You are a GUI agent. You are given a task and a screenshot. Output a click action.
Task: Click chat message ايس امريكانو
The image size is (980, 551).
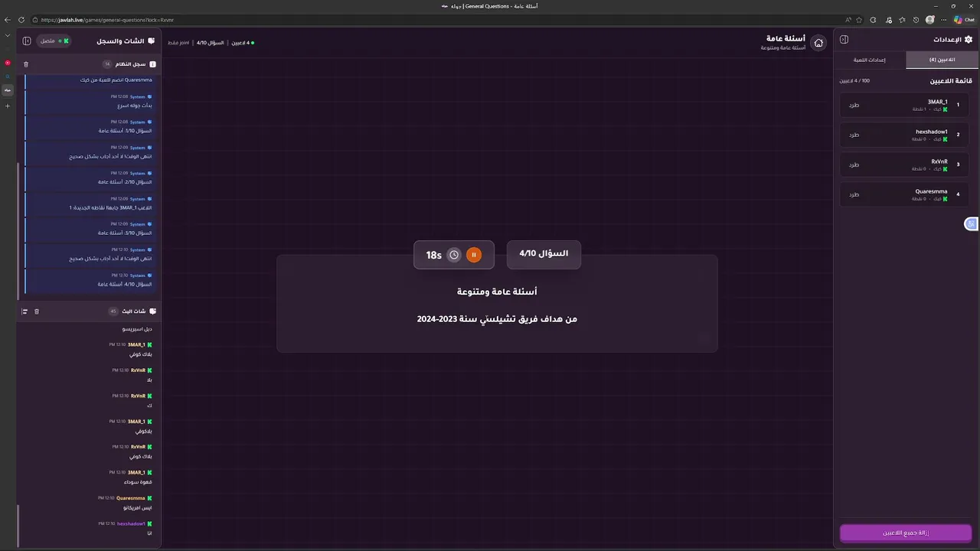click(138, 507)
